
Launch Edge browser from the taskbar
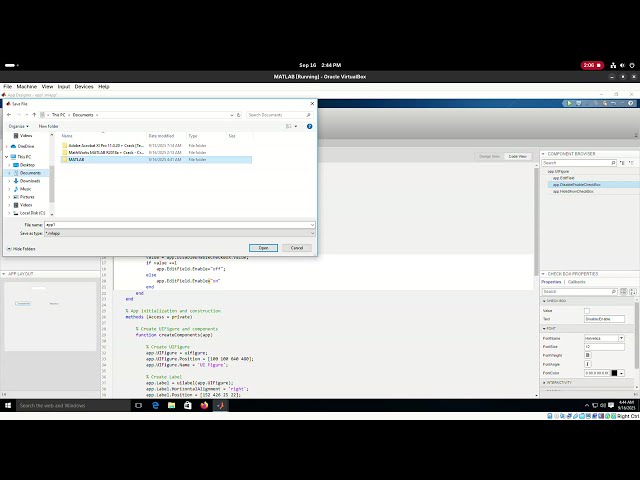(156, 405)
